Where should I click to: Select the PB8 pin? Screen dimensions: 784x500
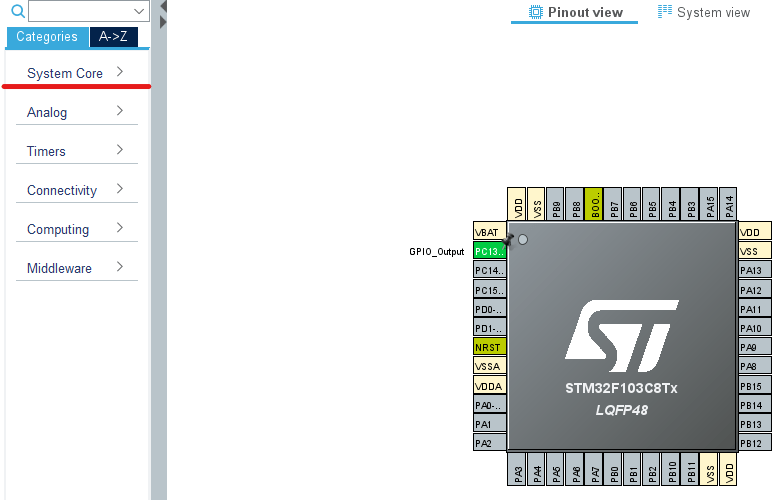coord(574,204)
